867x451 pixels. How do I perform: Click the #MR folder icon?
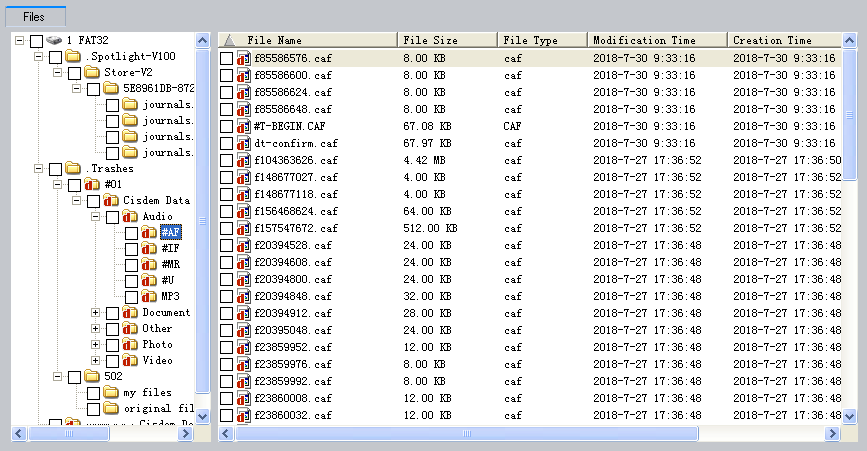click(149, 264)
